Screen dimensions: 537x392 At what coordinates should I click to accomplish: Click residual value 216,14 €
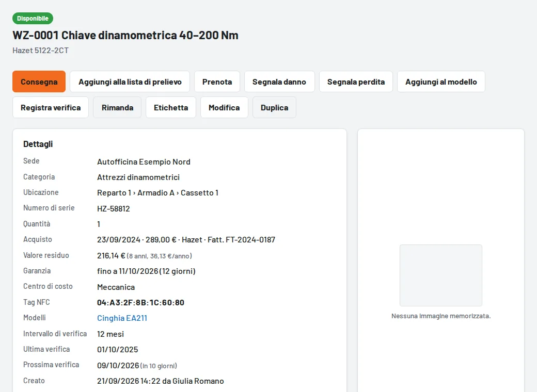(112, 255)
